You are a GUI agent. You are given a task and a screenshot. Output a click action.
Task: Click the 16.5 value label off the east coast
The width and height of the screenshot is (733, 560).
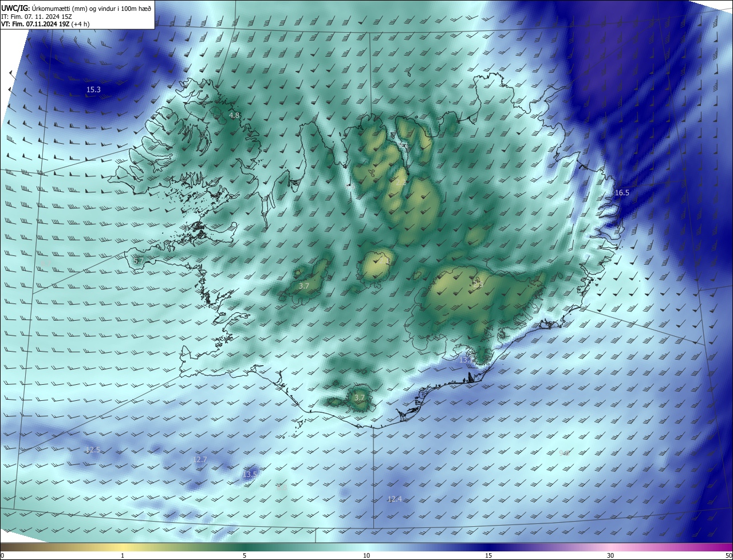[x=622, y=193]
